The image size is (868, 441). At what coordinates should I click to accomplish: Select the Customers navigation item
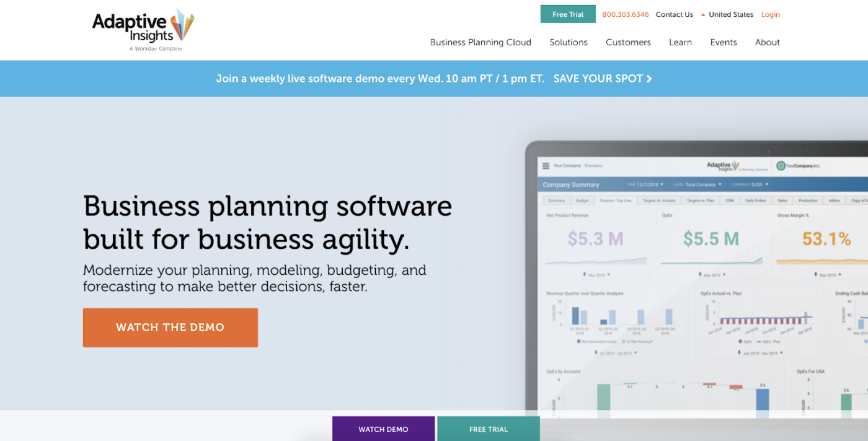[628, 42]
